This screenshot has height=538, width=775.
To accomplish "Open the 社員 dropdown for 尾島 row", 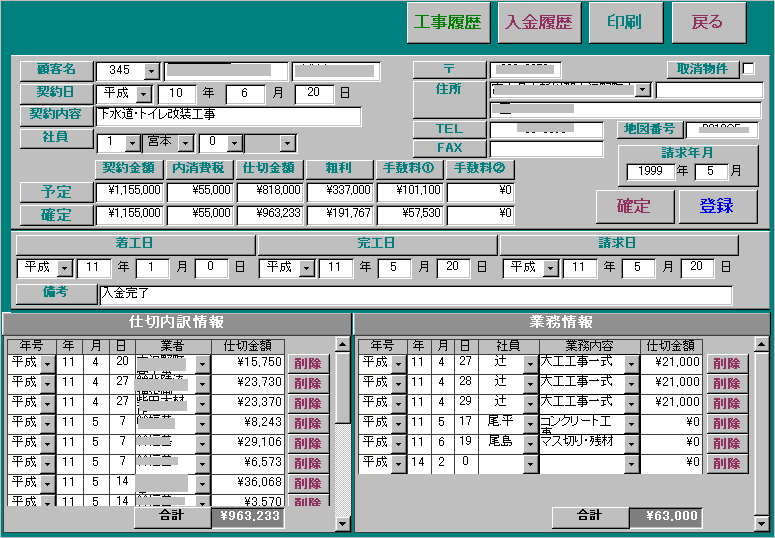I will click(x=530, y=444).
